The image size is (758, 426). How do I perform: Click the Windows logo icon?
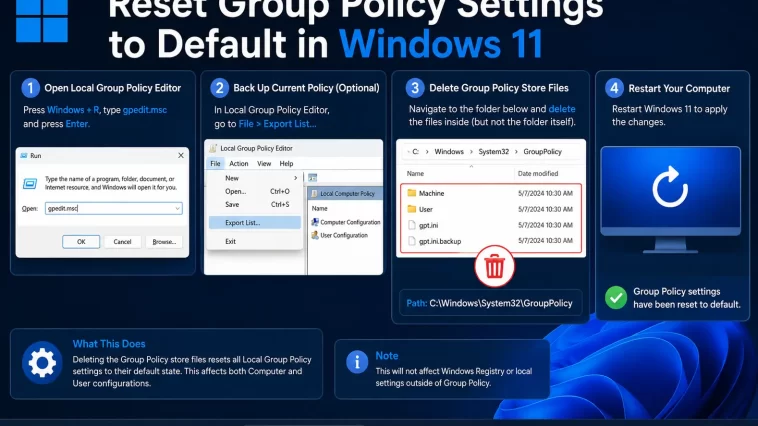pos(42,21)
